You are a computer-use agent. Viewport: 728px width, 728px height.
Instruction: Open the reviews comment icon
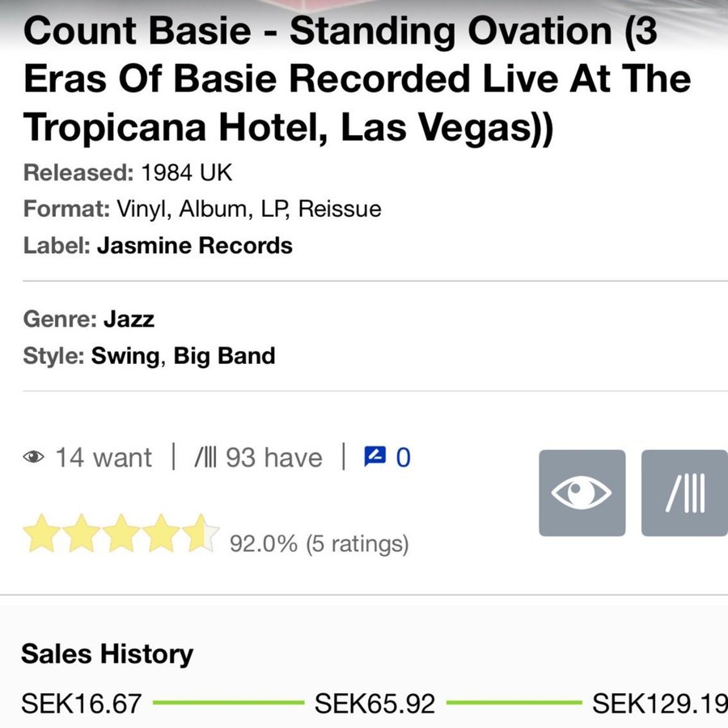(x=375, y=457)
